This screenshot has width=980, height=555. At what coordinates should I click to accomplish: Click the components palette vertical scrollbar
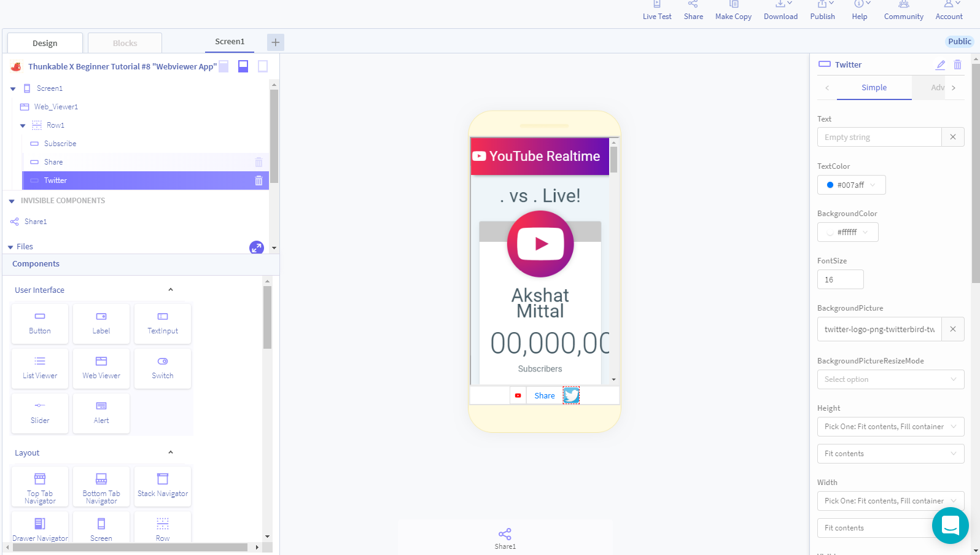[267, 317]
